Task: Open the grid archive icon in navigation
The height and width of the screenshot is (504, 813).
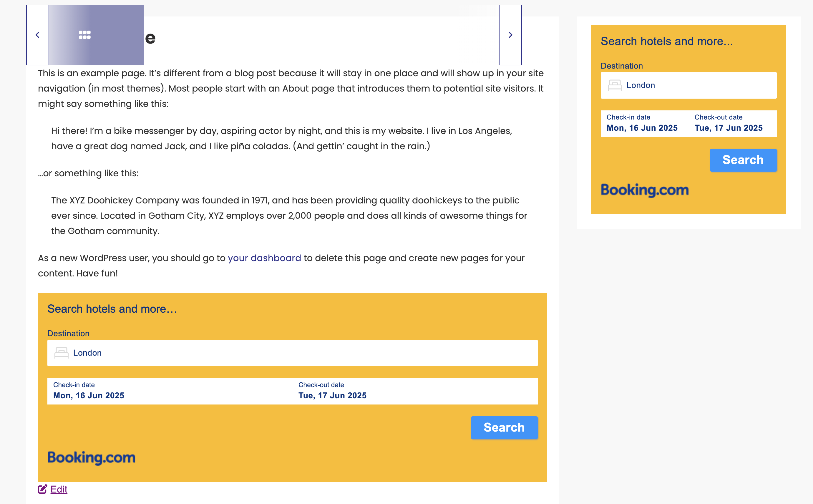Action: pos(85,35)
